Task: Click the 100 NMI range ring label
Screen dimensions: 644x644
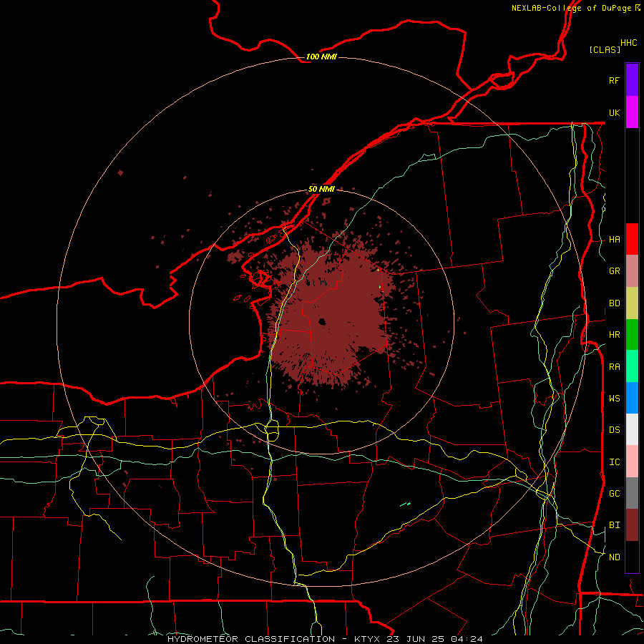Action: (321, 57)
